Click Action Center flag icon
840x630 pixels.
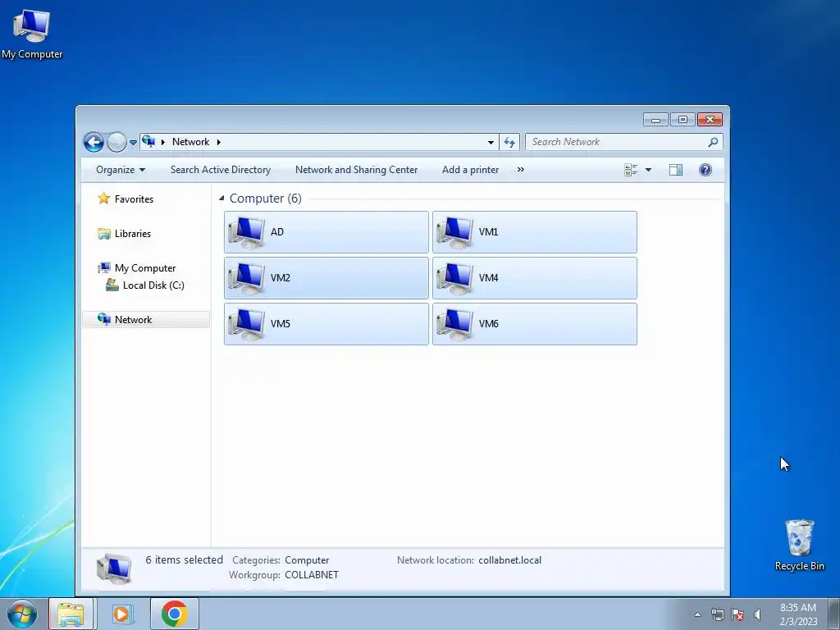(737, 614)
